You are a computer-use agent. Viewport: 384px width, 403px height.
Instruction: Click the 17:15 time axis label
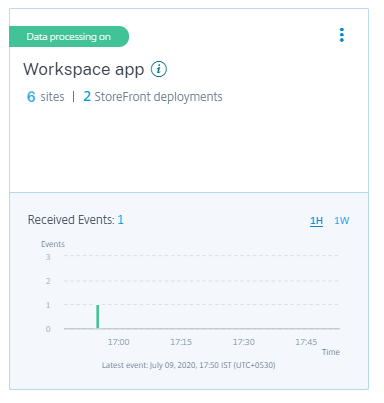click(181, 342)
